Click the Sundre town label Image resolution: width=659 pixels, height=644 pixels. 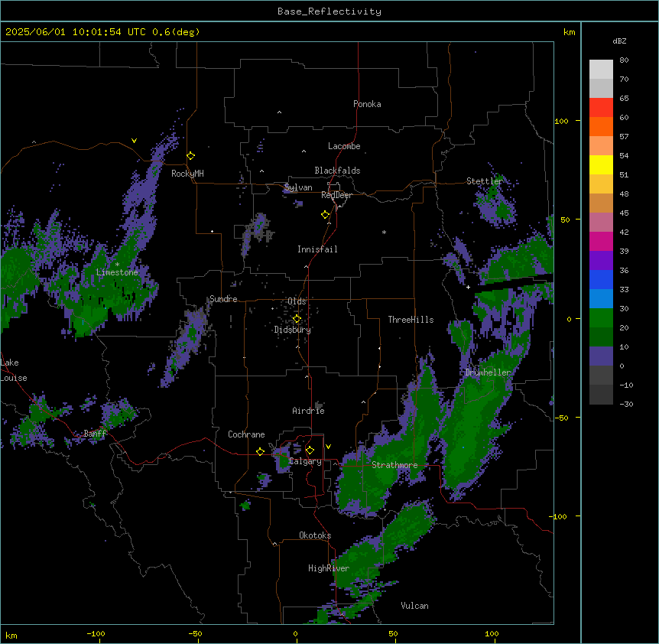click(x=223, y=299)
